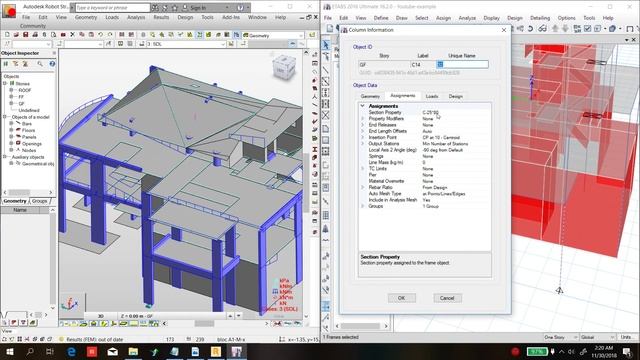Viewport: 640px width, 360px height.
Task: Click the ETABS checkbox display options icon
Action: (587, 29)
